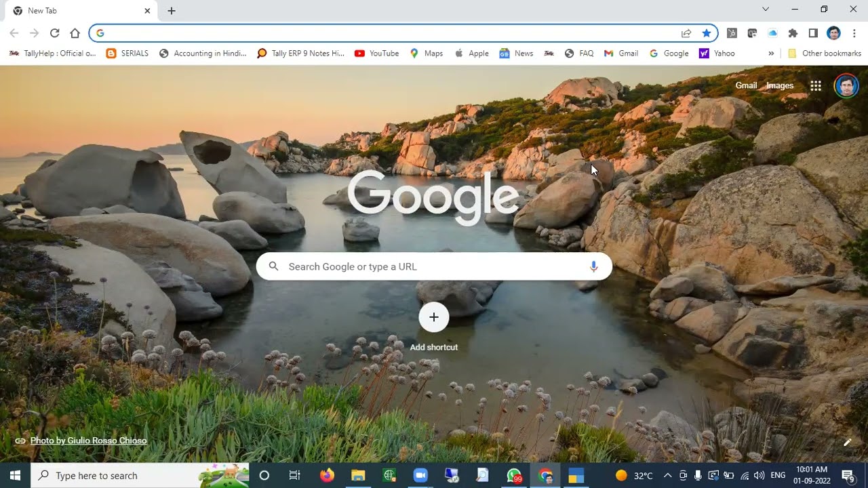Open the tab search dropdown arrow

766,9
